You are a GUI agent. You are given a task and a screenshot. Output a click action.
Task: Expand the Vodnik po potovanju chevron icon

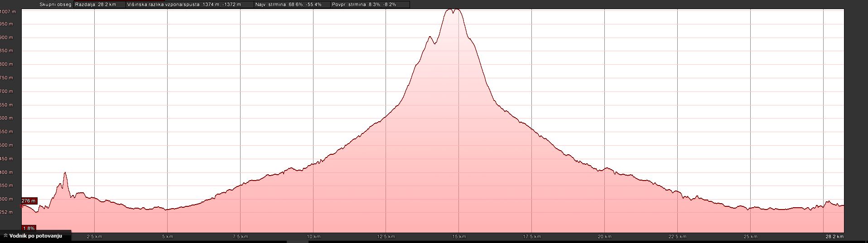[x=5, y=236]
